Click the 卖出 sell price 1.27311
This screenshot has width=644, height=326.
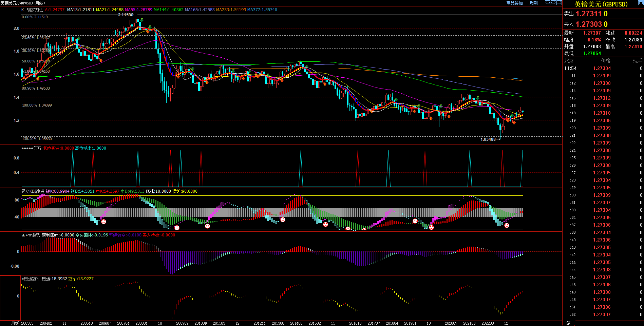click(x=589, y=14)
